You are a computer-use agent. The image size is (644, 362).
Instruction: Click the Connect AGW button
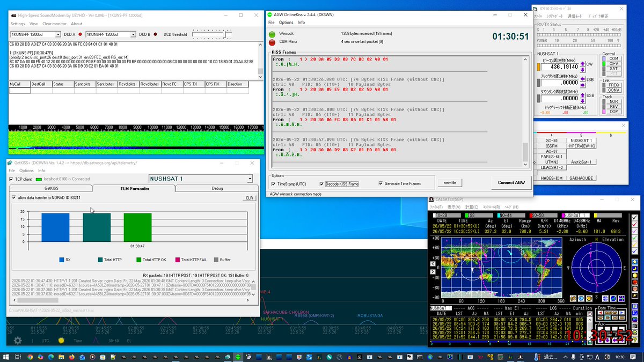510,183
